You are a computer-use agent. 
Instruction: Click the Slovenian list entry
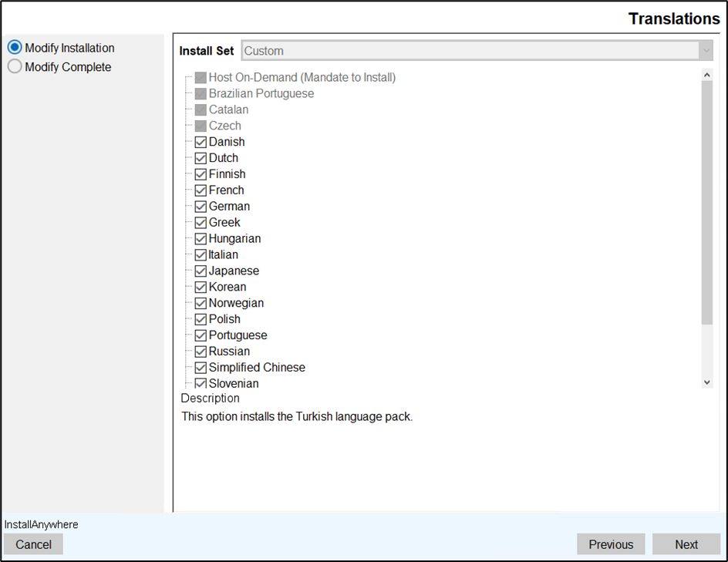point(234,384)
